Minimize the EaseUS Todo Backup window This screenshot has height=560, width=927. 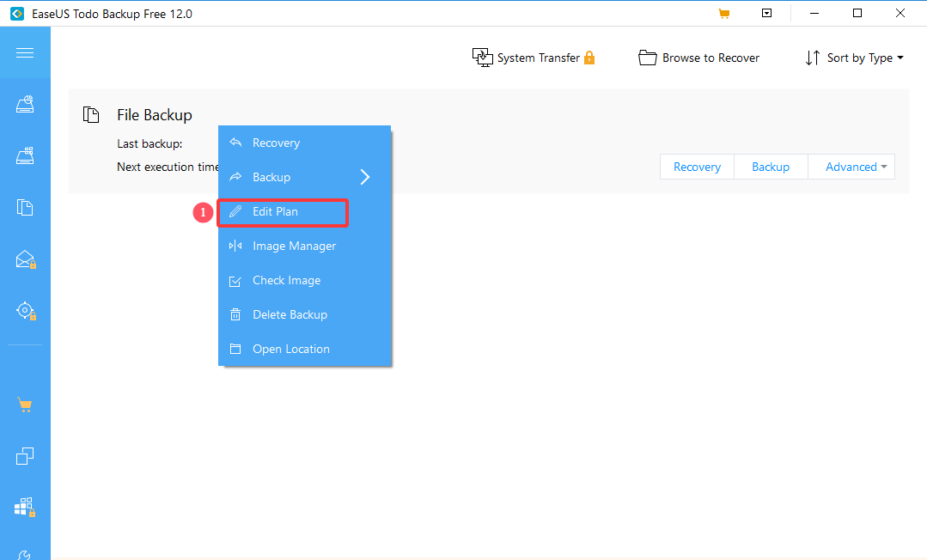pos(814,13)
